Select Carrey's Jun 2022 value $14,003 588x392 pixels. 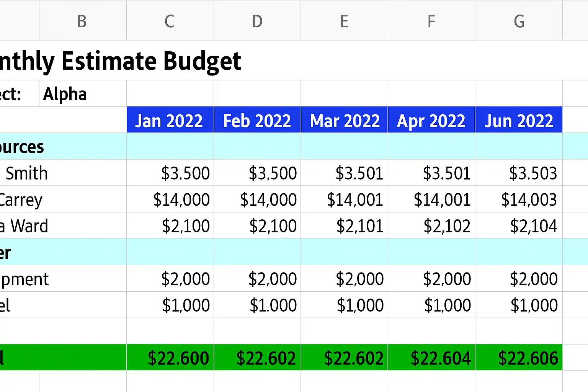tap(519, 199)
